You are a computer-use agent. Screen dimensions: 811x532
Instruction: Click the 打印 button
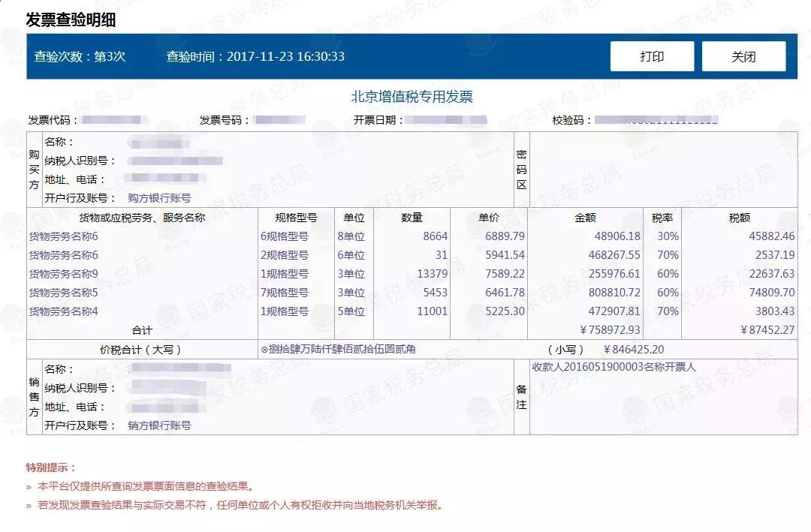pos(653,56)
